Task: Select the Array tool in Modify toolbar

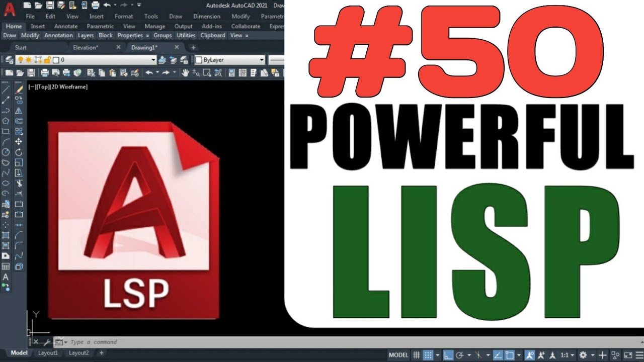Action: click(x=19, y=131)
